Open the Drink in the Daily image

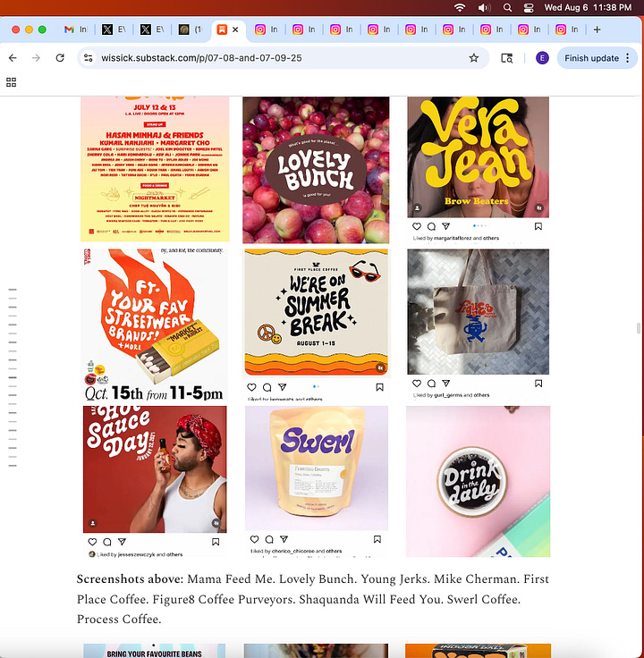click(479, 481)
